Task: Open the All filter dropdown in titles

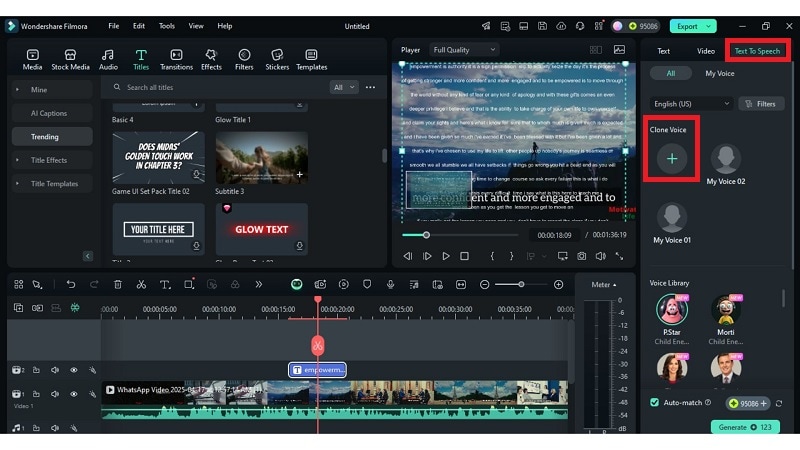Action: pyautogui.click(x=344, y=87)
